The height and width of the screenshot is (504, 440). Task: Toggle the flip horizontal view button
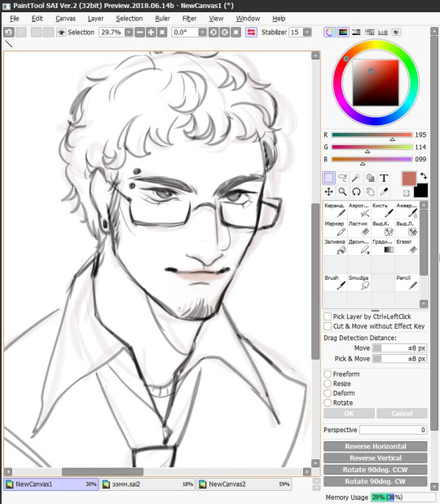click(x=251, y=32)
